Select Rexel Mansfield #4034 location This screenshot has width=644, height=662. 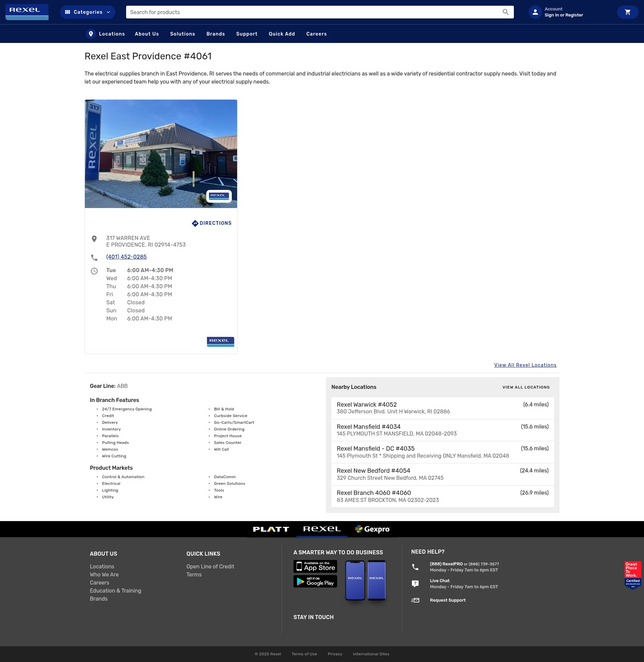442,430
